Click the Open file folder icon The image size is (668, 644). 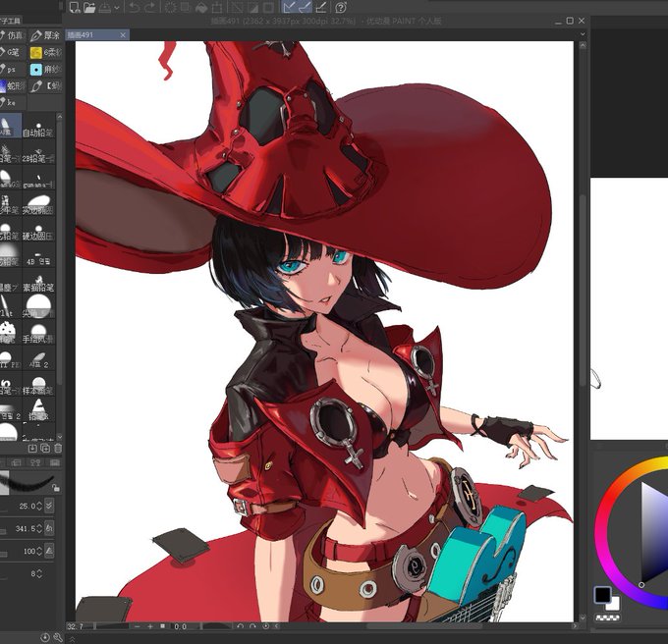(x=89, y=7)
